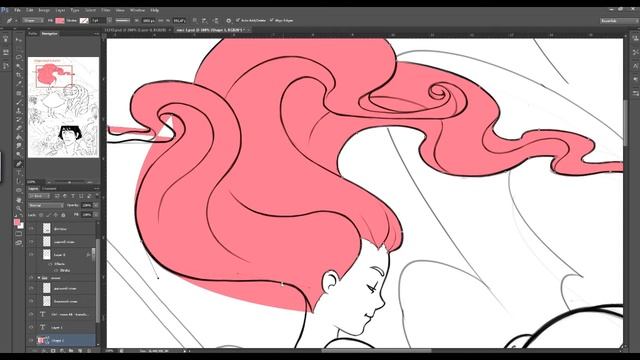Select the active Pen tool

pyautogui.click(x=19, y=164)
